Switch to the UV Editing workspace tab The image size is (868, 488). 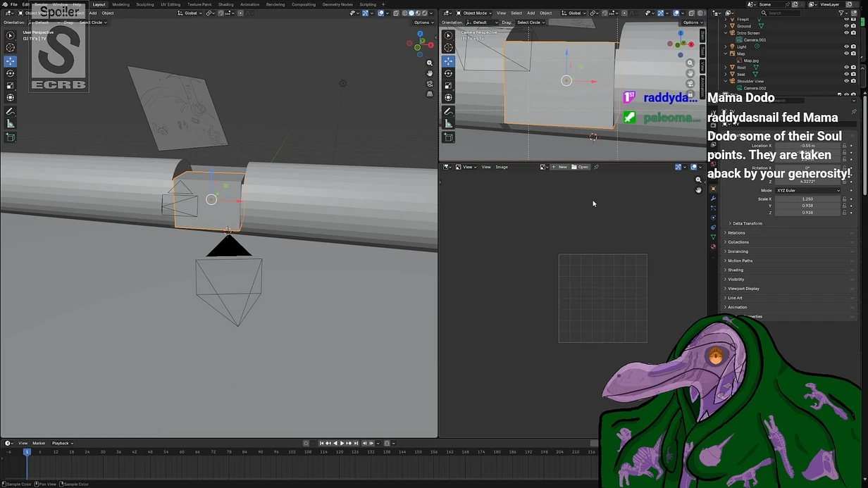[x=170, y=4]
